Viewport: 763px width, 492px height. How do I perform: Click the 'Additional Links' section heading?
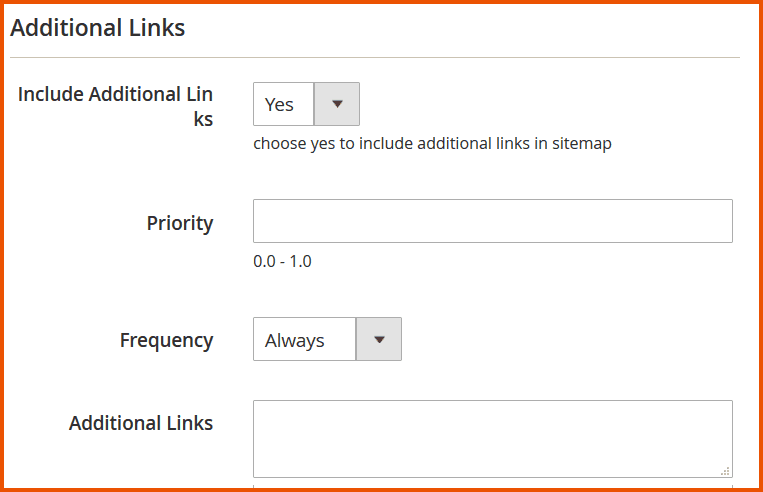98,28
